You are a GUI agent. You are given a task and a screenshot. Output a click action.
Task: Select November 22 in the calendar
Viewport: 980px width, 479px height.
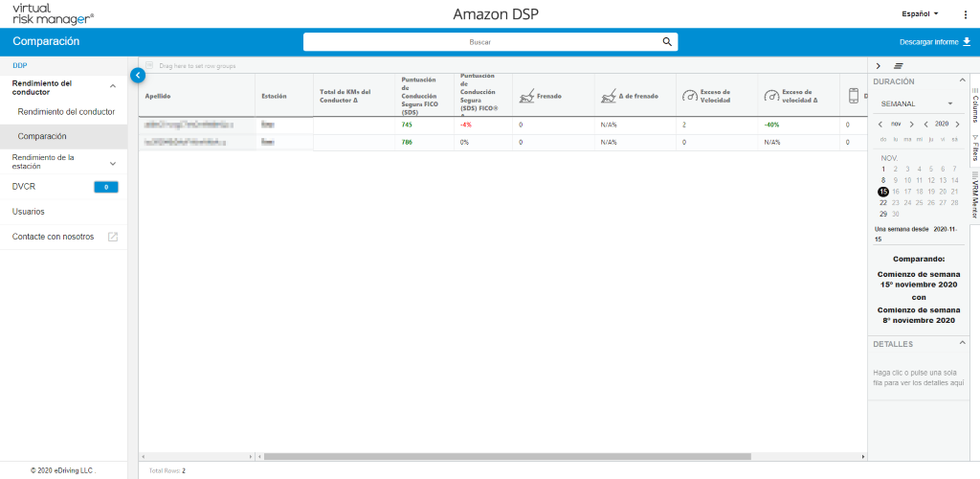tap(883, 202)
